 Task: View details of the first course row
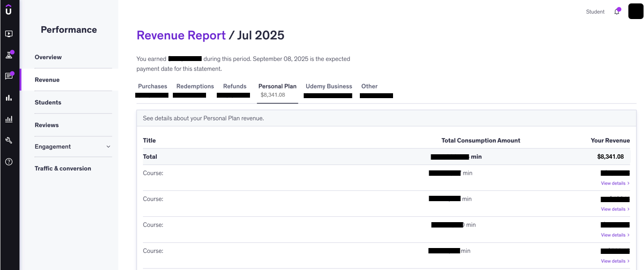615,183
